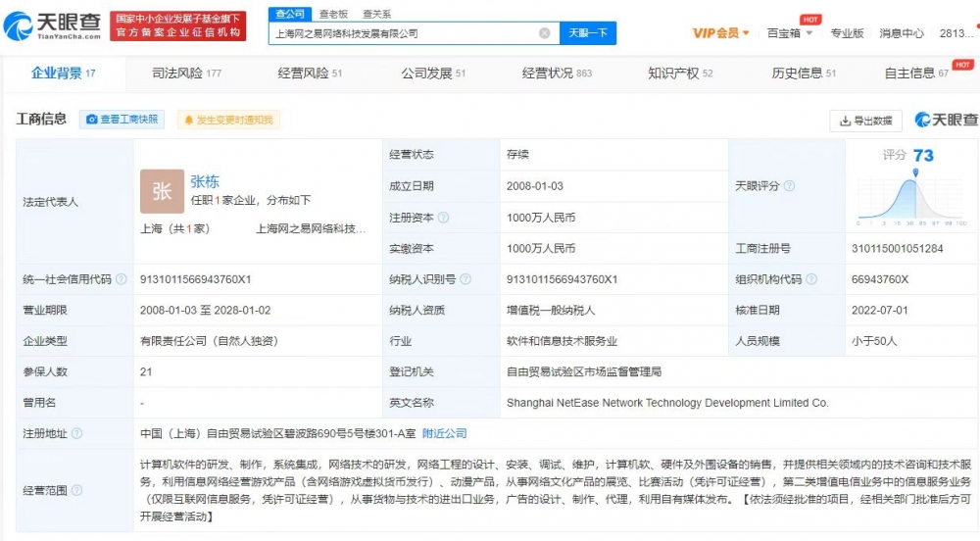Click the 小于50人 staff size value
The height and width of the screenshot is (541, 980).
(x=874, y=341)
